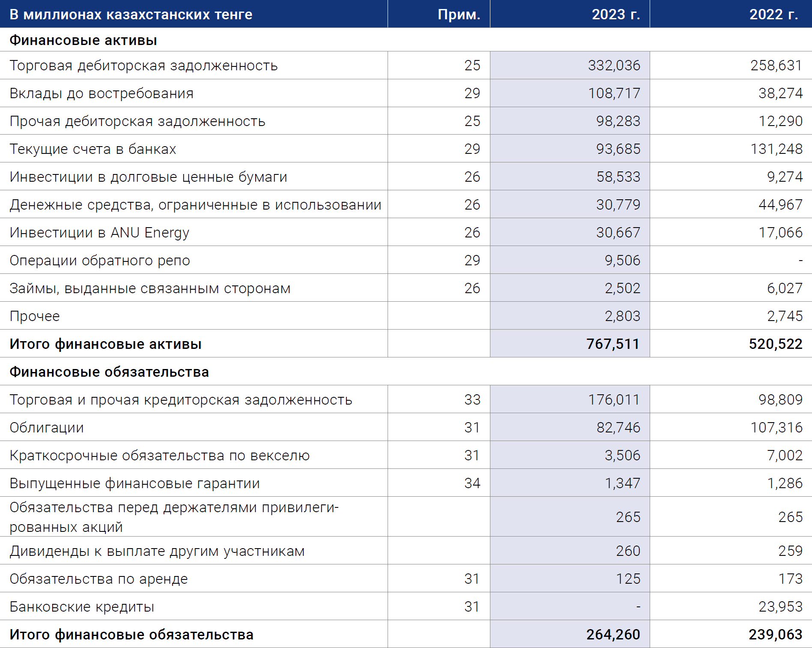Click the value 98,809
The height and width of the screenshot is (648, 812).
pos(780,400)
